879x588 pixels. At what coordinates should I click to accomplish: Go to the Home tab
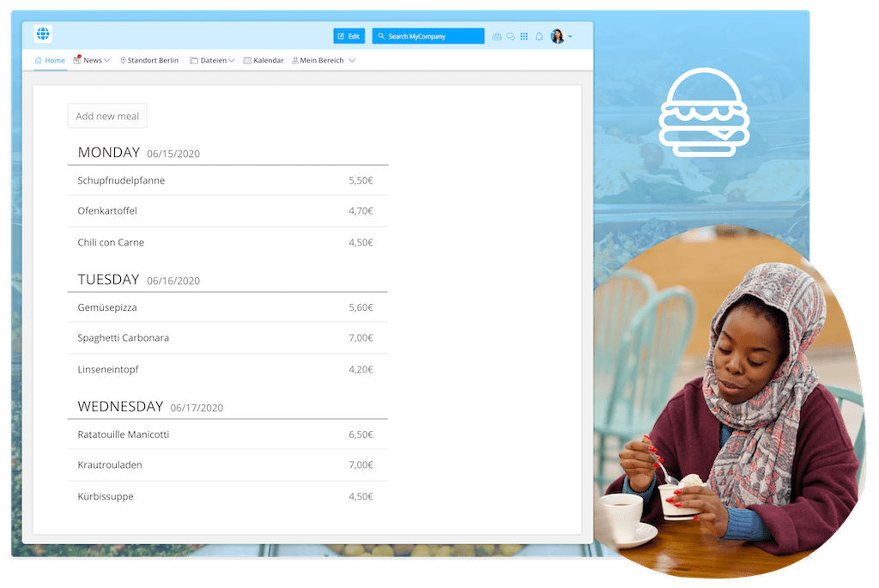[x=50, y=61]
